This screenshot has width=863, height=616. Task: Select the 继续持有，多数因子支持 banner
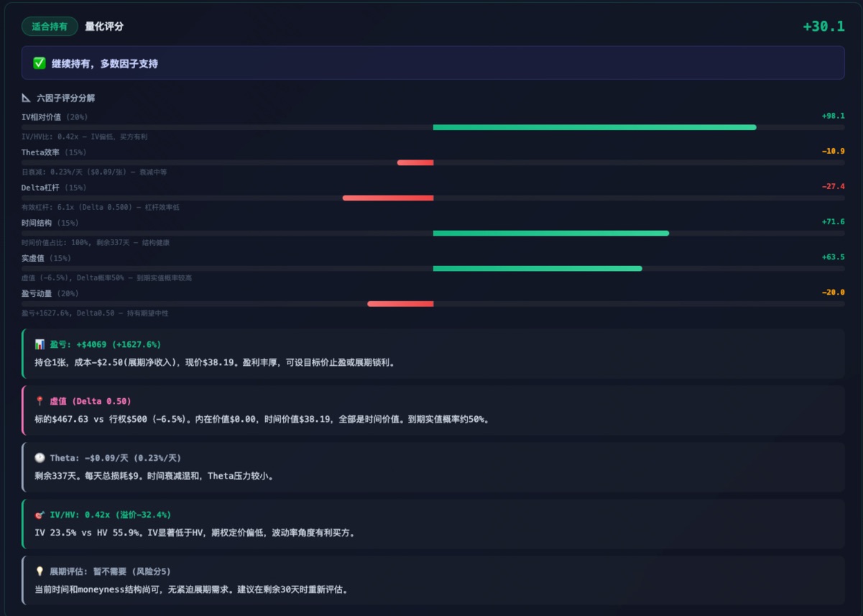[x=433, y=63]
